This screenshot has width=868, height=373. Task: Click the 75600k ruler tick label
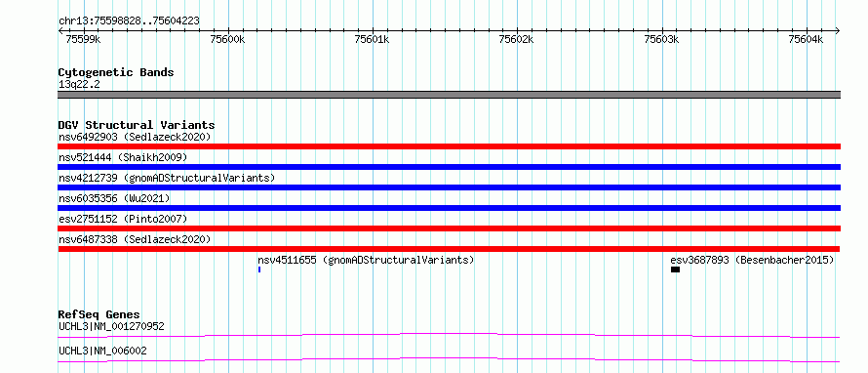(227, 39)
